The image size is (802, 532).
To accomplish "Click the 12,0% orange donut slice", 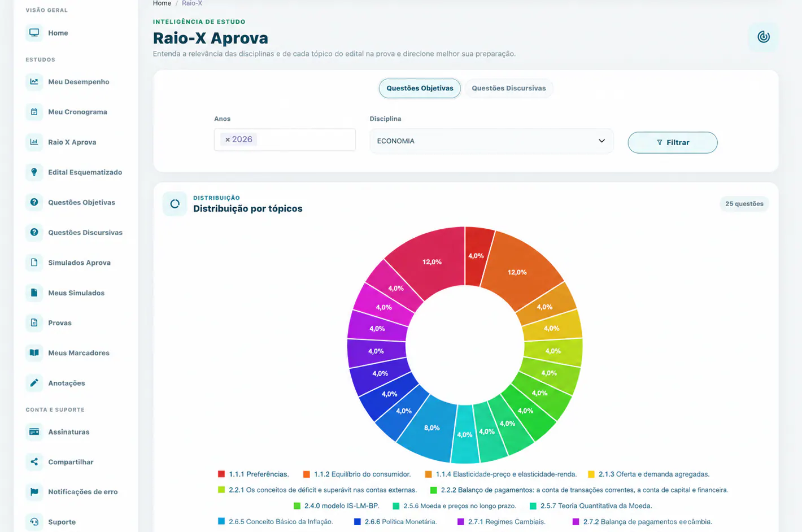I will [517, 272].
